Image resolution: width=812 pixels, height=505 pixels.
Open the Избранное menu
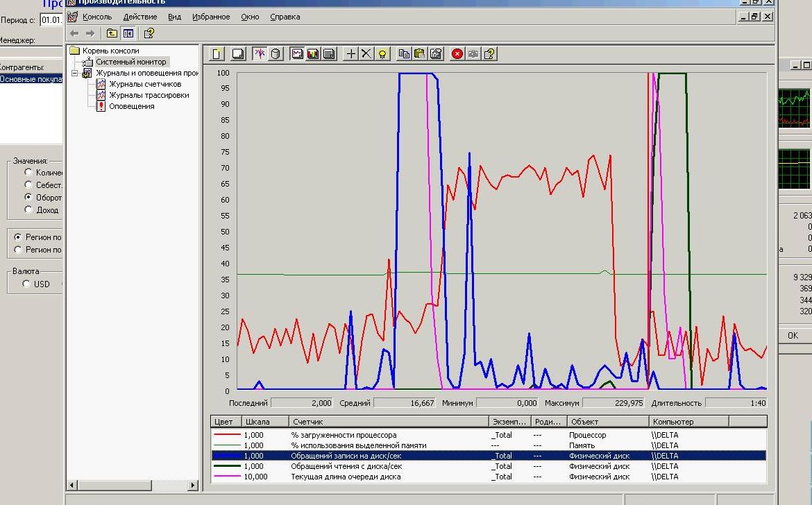210,17
